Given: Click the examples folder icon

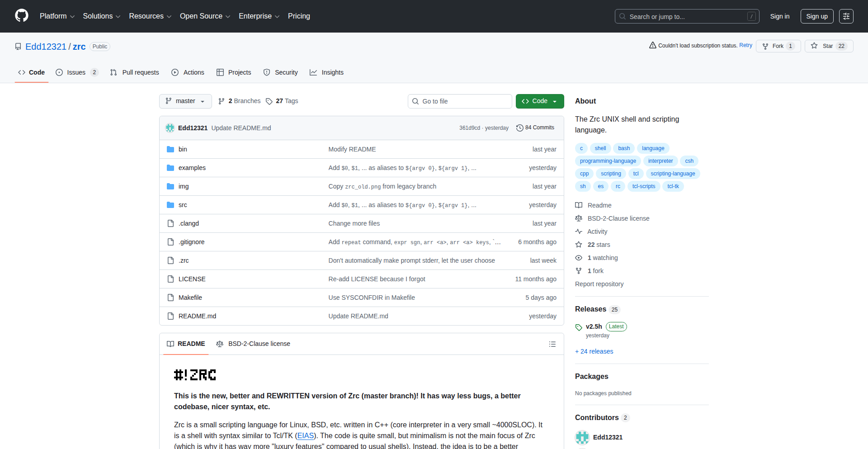Looking at the screenshot, I should point(170,168).
